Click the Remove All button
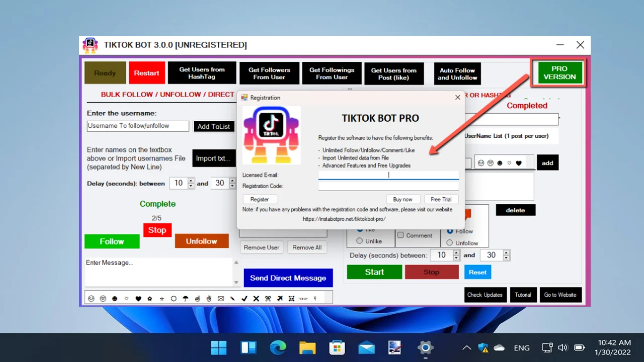This screenshot has width=644, height=362. pyautogui.click(x=307, y=247)
